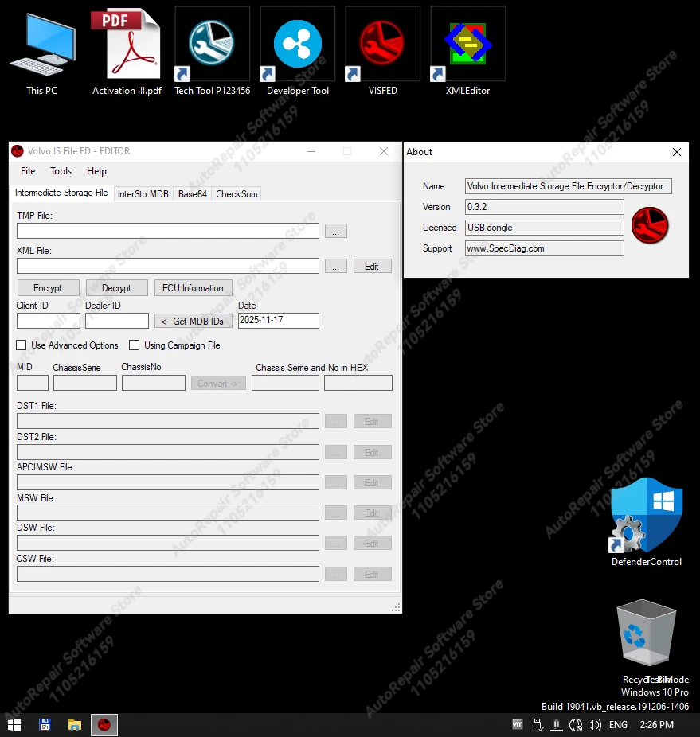Open the Recycle Bin icon

[x=647, y=633]
